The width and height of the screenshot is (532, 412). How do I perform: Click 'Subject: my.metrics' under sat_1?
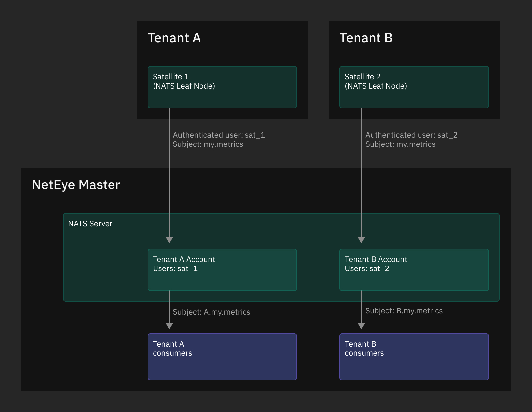[208, 144]
